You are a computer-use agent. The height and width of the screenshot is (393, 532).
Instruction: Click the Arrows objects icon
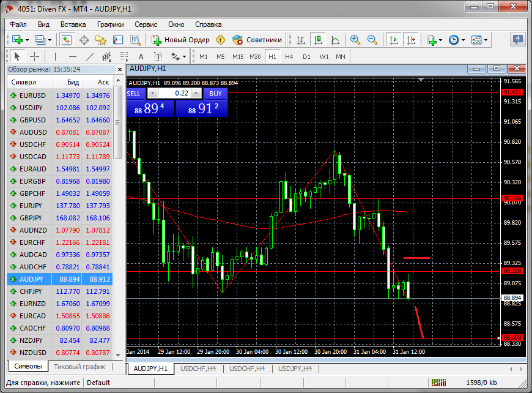(x=175, y=56)
